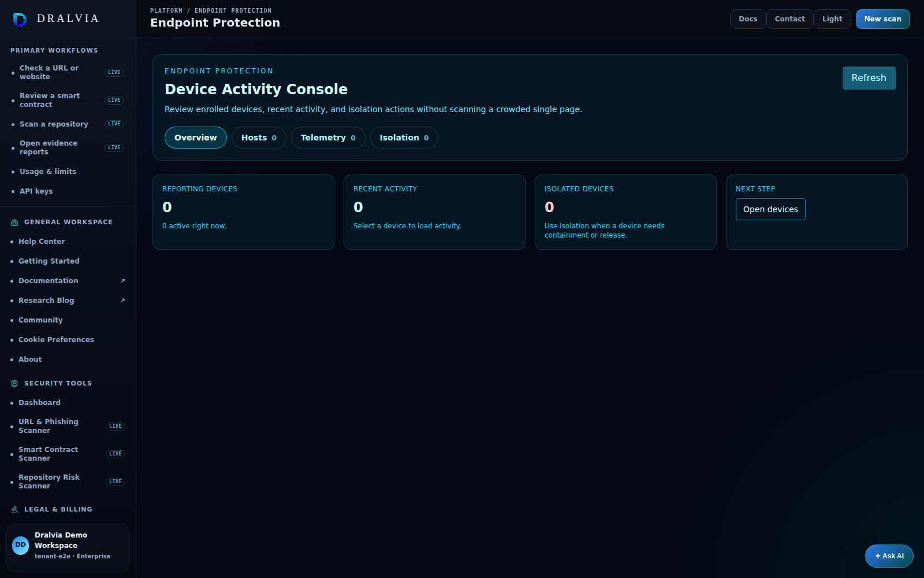Switch to the Overview tab

click(x=196, y=138)
